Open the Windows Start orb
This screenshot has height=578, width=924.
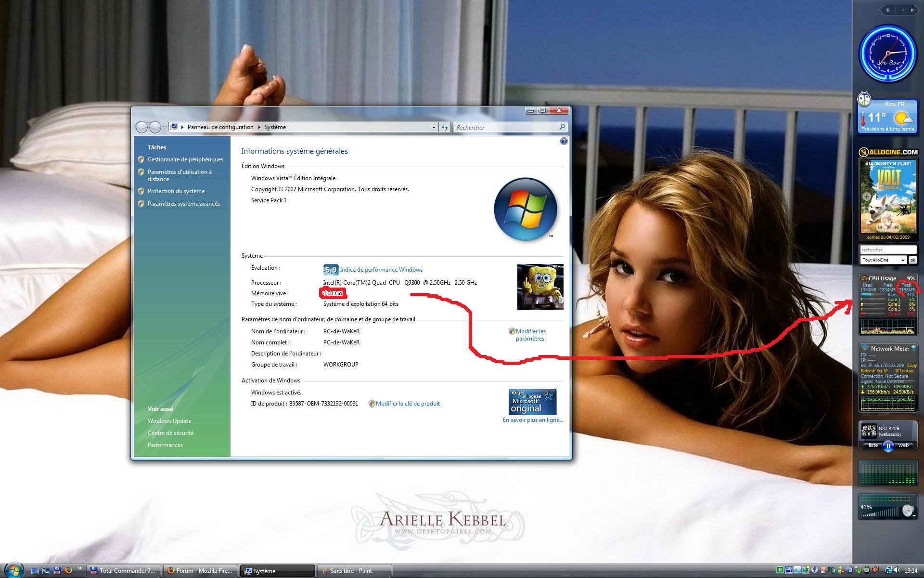pyautogui.click(x=13, y=570)
